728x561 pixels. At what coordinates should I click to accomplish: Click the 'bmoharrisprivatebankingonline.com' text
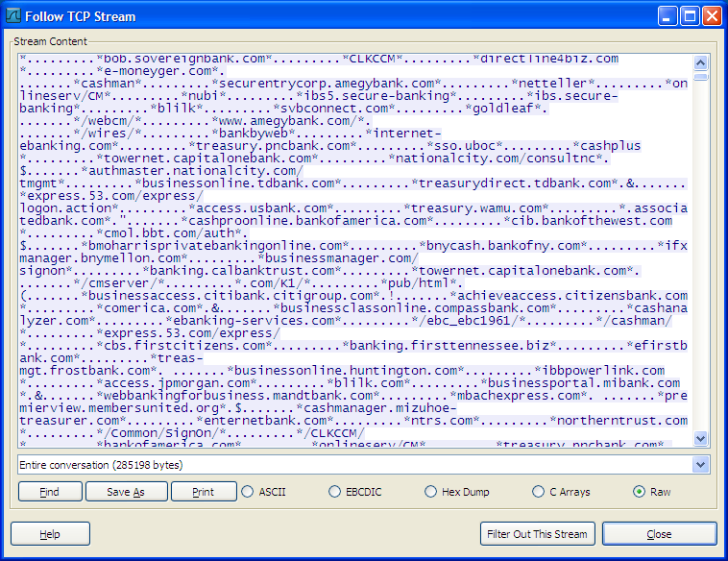click(215, 246)
